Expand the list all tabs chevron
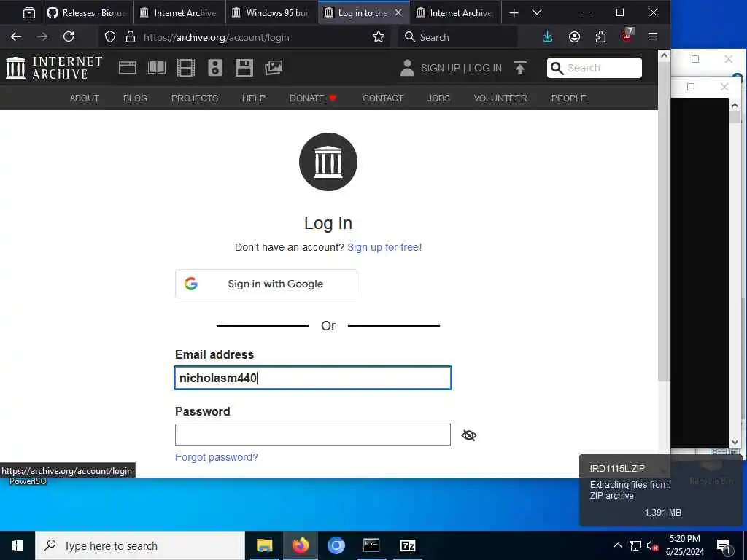The width and height of the screenshot is (747, 560). pyautogui.click(x=537, y=13)
